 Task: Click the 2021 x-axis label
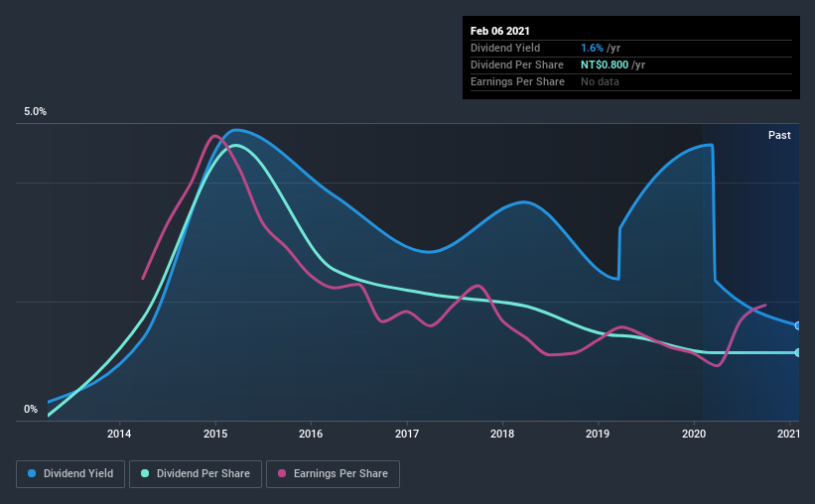788,434
